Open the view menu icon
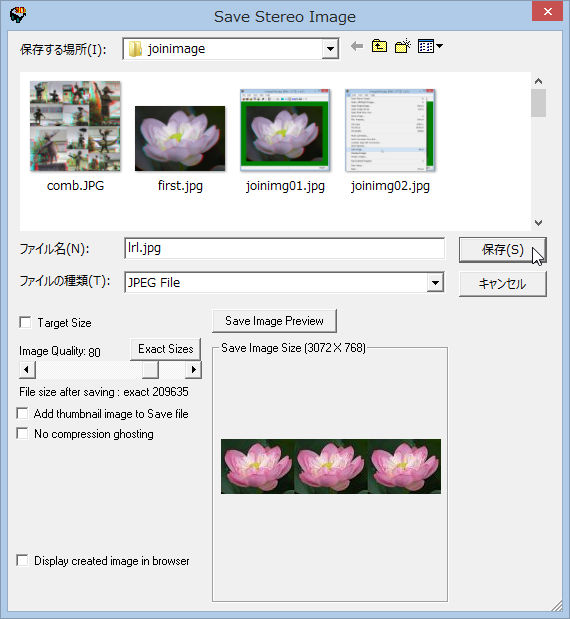 pyautogui.click(x=430, y=47)
